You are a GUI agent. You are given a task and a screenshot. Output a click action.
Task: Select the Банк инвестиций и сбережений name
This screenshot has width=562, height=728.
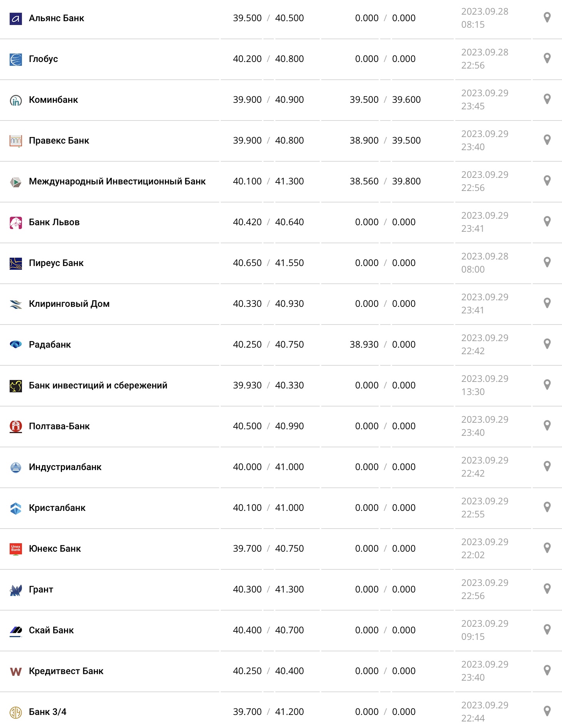[x=98, y=385]
